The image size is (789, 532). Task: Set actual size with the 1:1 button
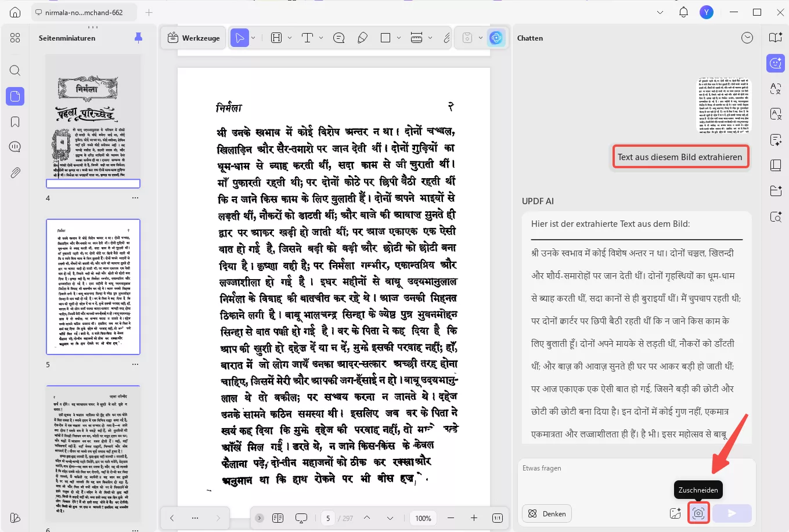(x=498, y=518)
